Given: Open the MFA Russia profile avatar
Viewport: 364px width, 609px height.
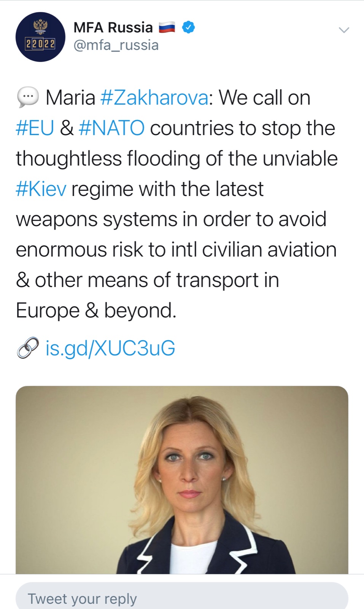Looking at the screenshot, I should [40, 37].
